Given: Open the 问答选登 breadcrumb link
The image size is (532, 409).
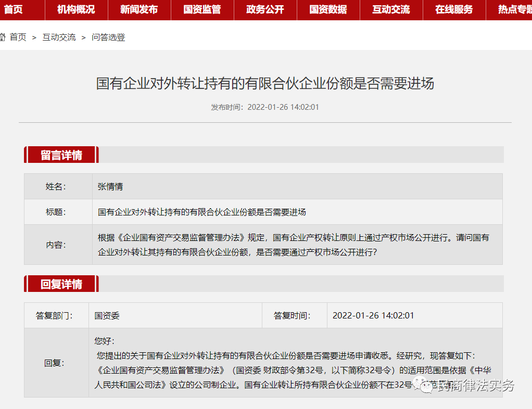Looking at the screenshot, I should [x=108, y=37].
